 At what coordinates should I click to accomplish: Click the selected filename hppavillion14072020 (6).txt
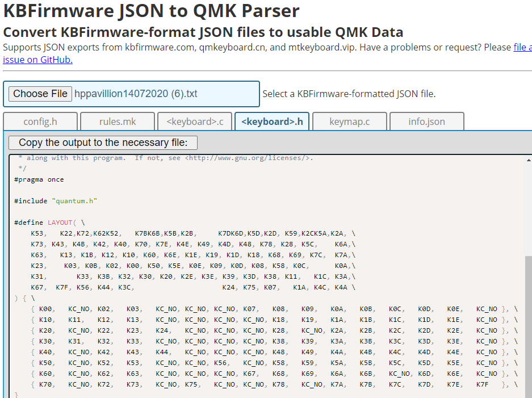[x=136, y=94]
